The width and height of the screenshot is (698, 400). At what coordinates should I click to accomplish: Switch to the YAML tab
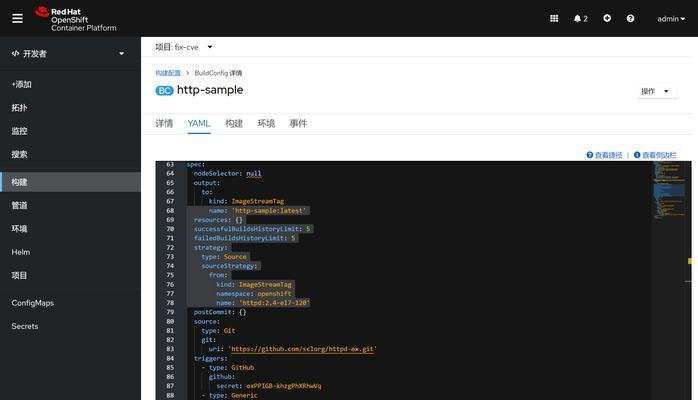[x=199, y=123]
